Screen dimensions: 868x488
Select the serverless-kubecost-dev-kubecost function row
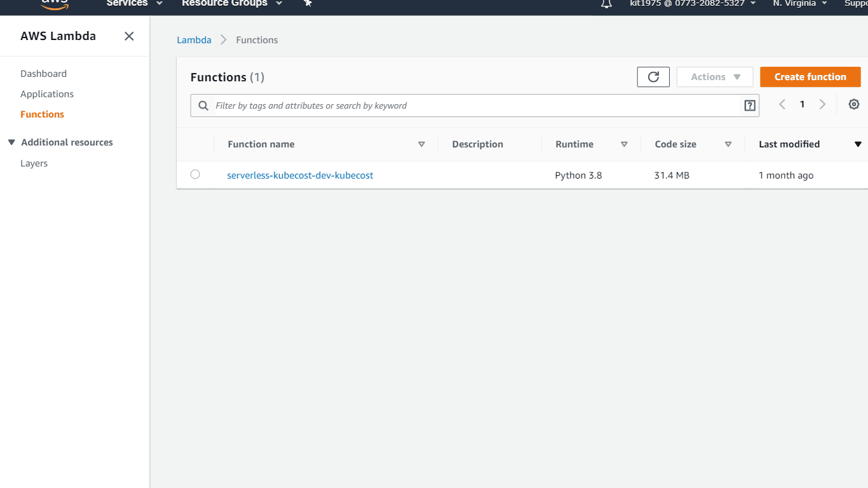click(195, 174)
